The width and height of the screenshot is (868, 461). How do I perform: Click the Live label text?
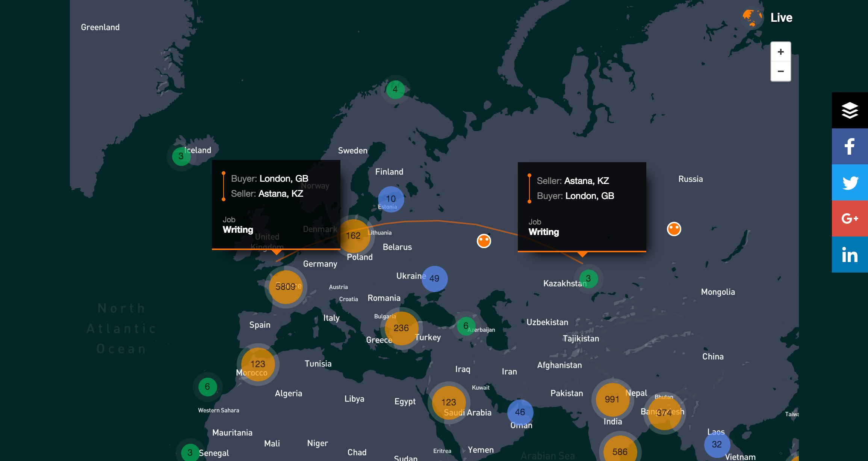(781, 18)
